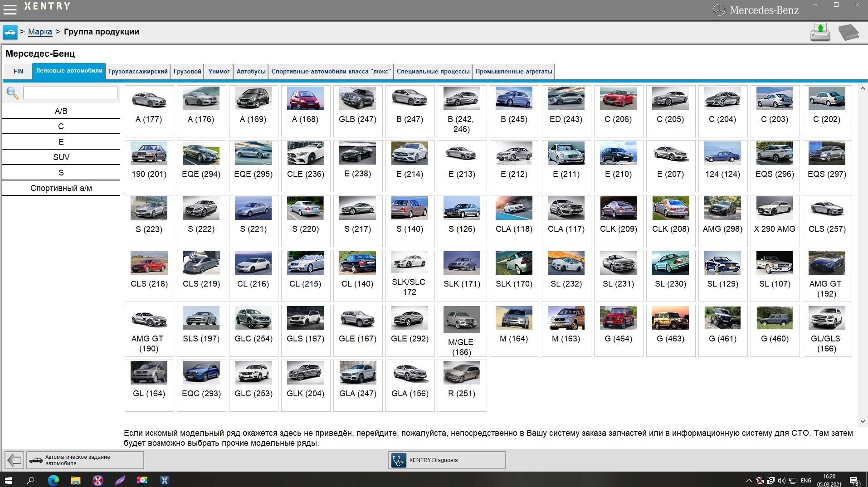Click the Марка breadcrumb link
This screenshot has width=868, height=487.
tap(40, 32)
